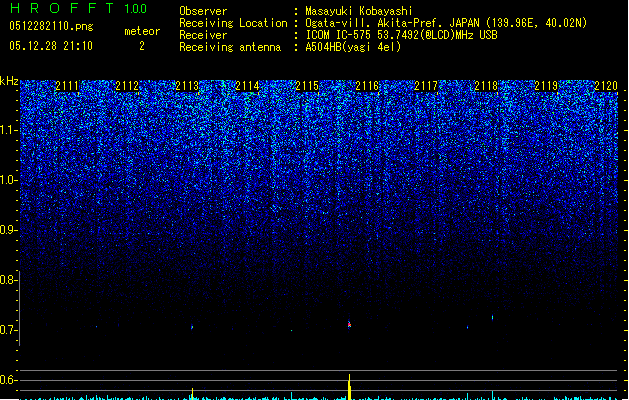The image size is (629, 400).
Task: Click the 2116 time marker
Action: click(x=367, y=86)
